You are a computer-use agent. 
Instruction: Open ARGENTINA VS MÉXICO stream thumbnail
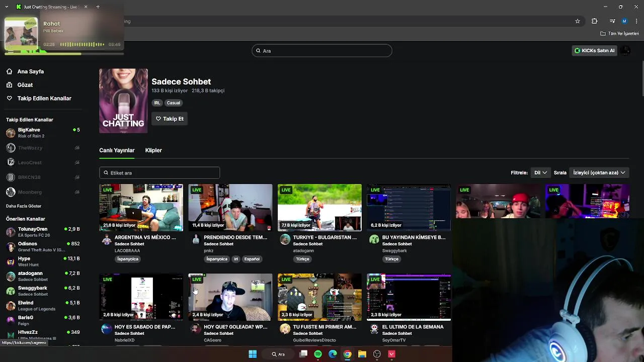(141, 208)
